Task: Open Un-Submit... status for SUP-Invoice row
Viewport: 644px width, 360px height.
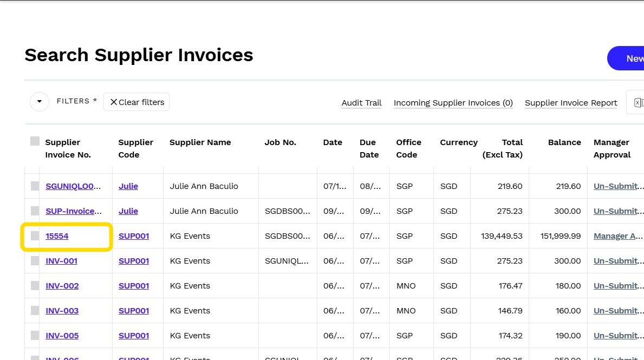Action: click(619, 211)
